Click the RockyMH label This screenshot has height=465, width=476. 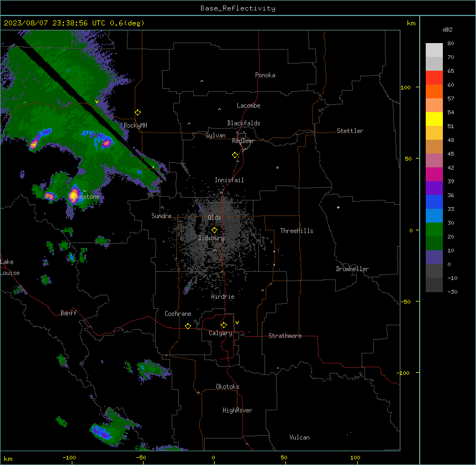tap(135, 125)
